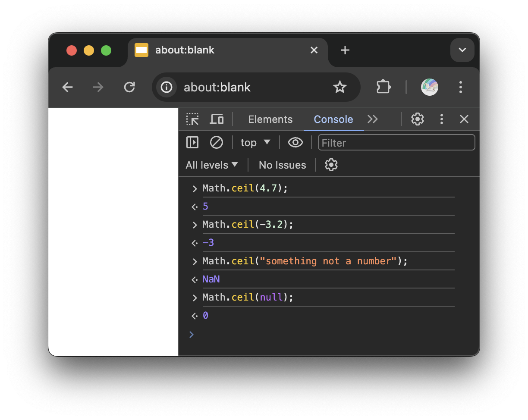Click the Math.ceil(-3.2); console entry
The image size is (528, 420).
coord(248,225)
